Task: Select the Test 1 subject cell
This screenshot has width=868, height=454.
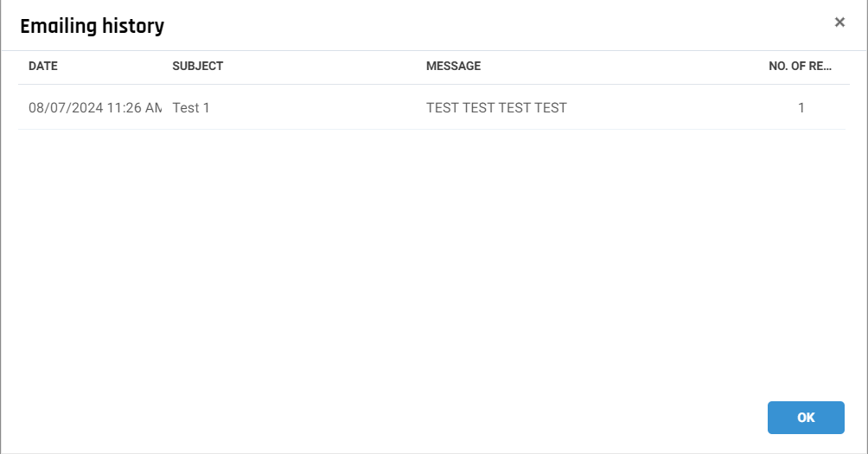Action: point(191,108)
